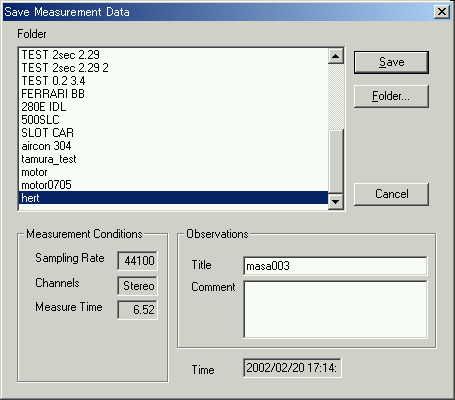This screenshot has height=400, width=455.
Task: Click inside the Comment text box
Action: click(x=335, y=309)
